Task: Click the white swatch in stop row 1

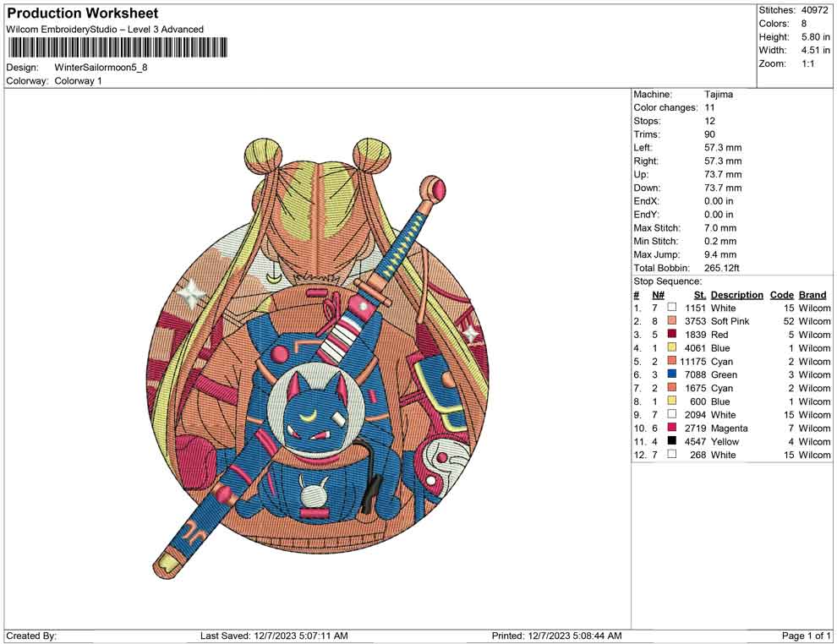Action: tap(672, 308)
